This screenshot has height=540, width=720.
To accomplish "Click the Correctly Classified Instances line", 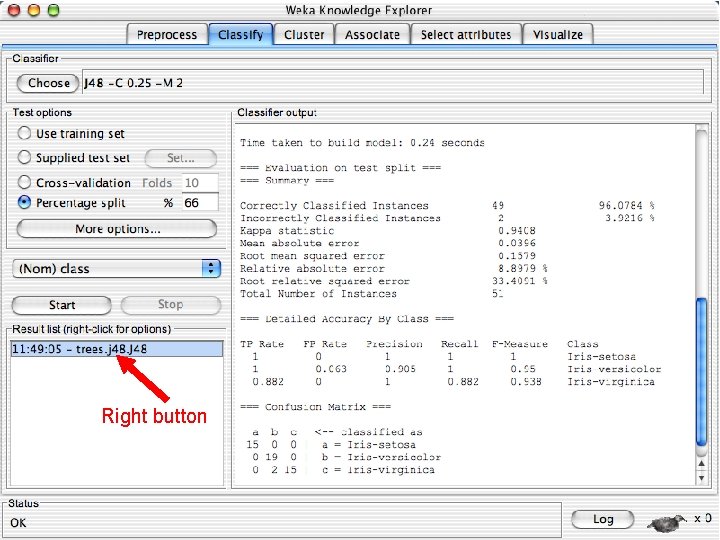I will (447, 206).
